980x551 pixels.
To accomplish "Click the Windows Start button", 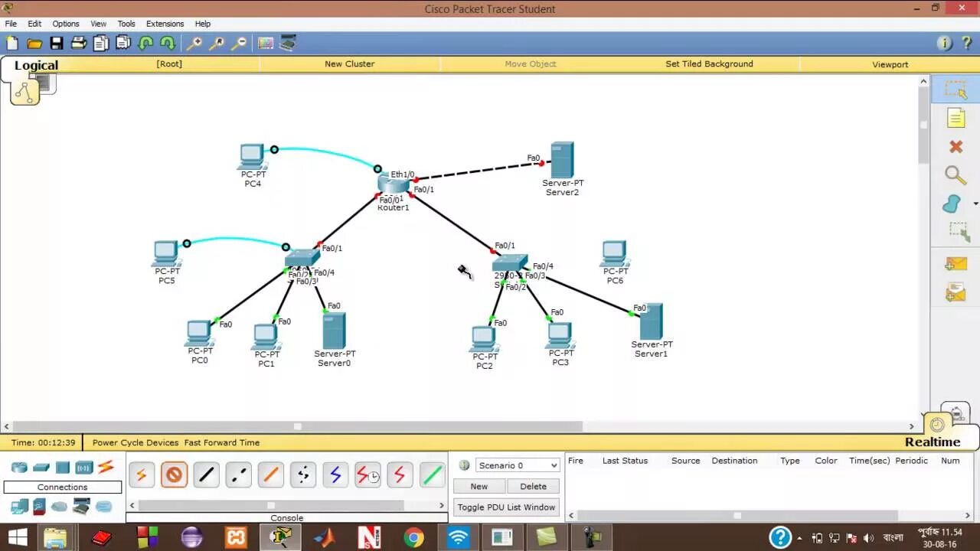I will tap(17, 537).
